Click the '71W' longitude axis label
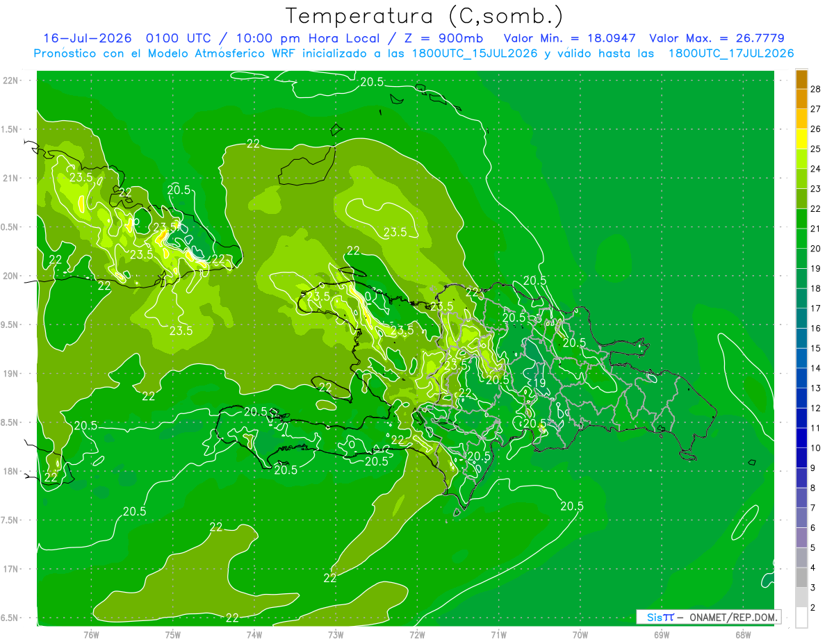 point(498,634)
